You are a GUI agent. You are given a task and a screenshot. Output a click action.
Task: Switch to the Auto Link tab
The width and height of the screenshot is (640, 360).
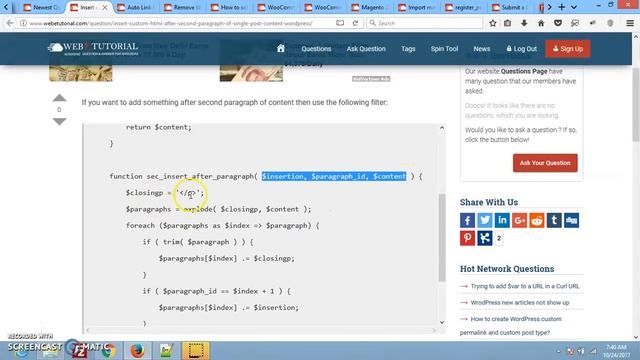click(x=136, y=7)
